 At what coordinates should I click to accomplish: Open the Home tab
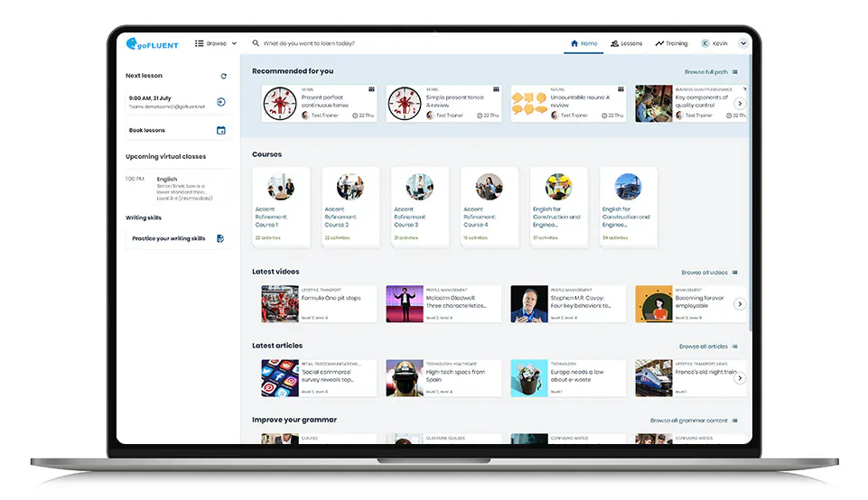point(583,43)
